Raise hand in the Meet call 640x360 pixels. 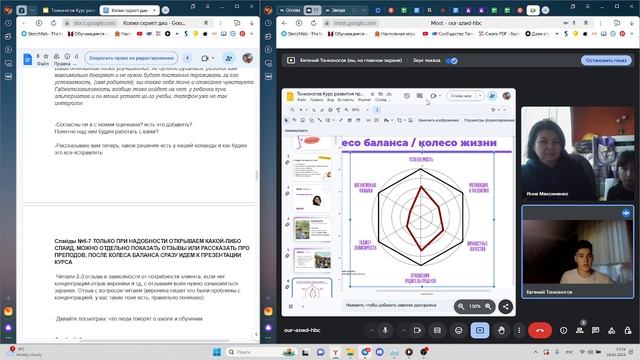coord(501,330)
